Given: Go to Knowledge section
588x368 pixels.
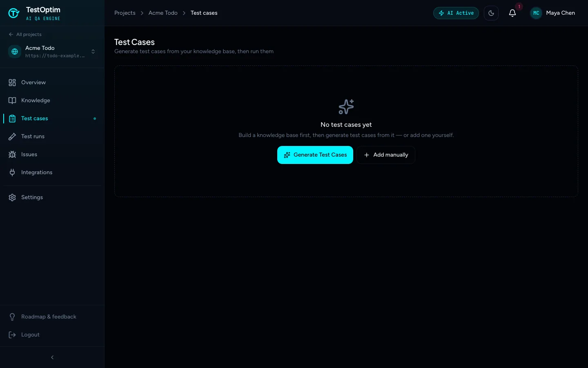Looking at the screenshot, I should pyautogui.click(x=52, y=101).
